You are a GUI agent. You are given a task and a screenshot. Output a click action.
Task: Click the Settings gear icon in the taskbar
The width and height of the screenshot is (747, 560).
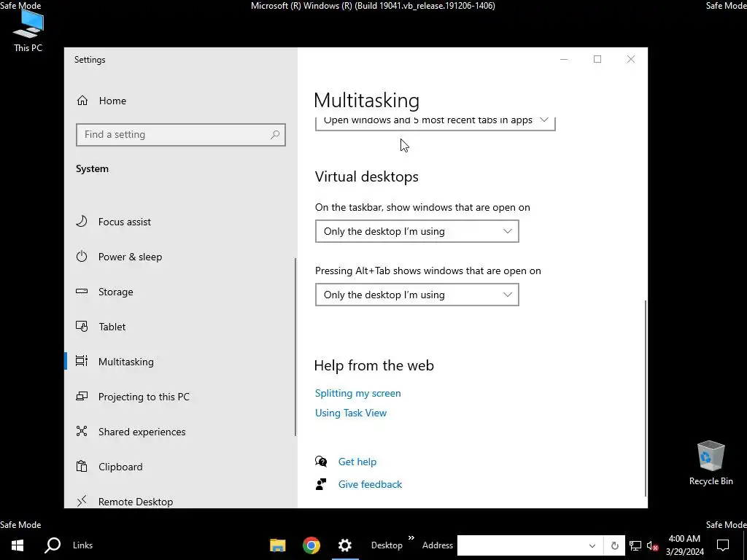point(345,545)
